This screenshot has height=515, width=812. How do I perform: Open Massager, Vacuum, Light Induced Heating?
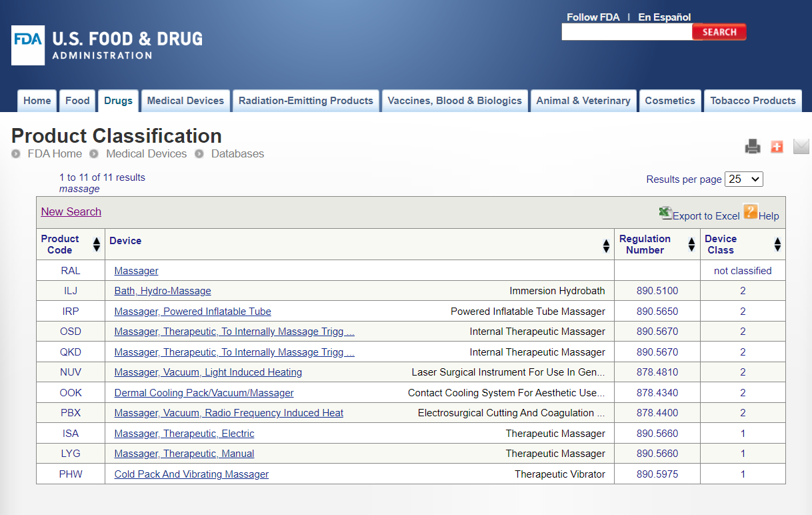(208, 372)
